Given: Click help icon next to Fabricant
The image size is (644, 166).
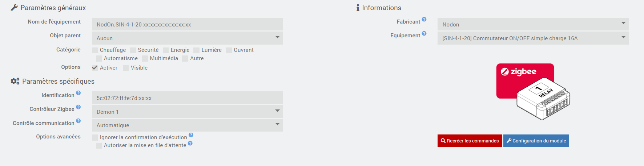Looking at the screenshot, I should tap(424, 20).
